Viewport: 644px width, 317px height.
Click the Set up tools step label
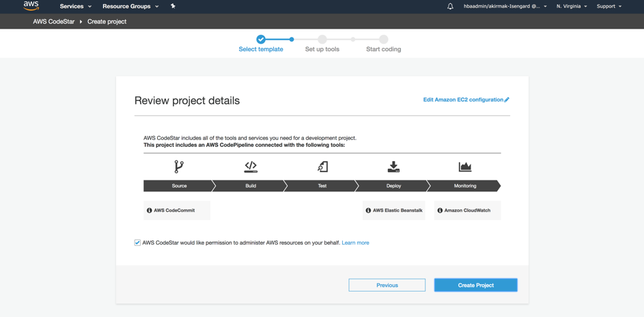tap(322, 49)
